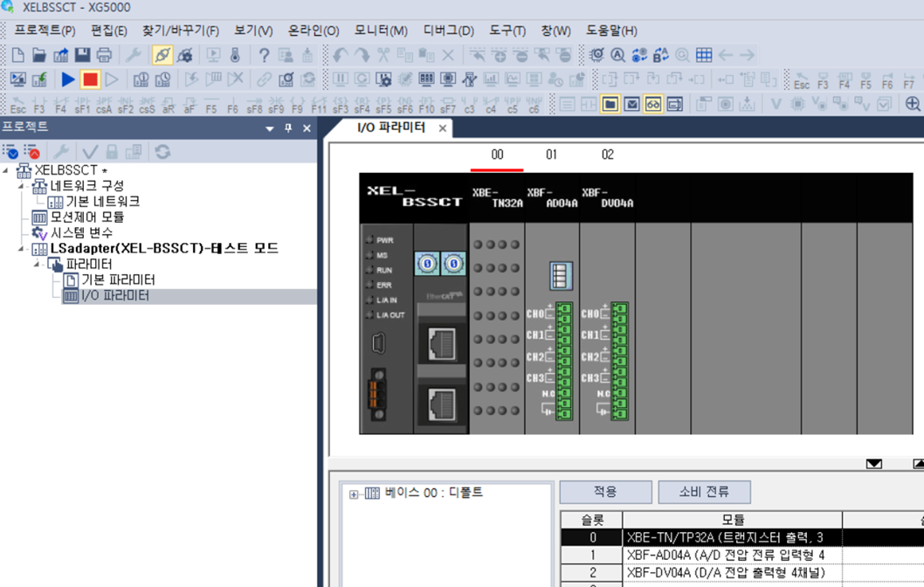This screenshot has width=924, height=587.
Task: Open the 온라인(O) menu
Action: tap(314, 30)
